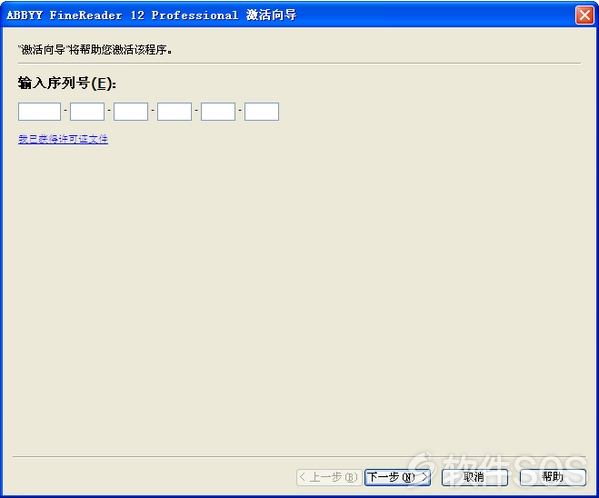Screen dimensions: 599x498
Task: Click the separator line under the intro text
Action: [x=300, y=63]
